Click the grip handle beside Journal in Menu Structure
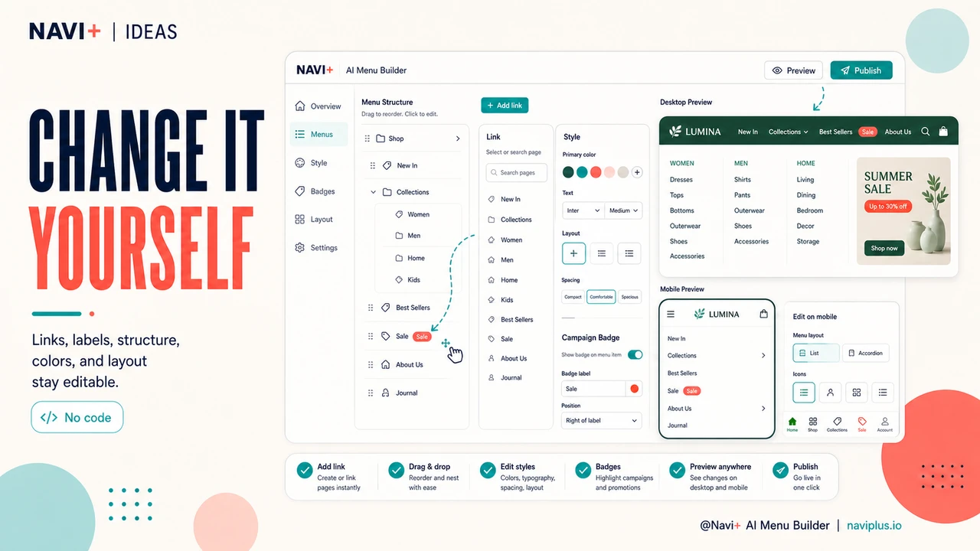 [371, 393]
